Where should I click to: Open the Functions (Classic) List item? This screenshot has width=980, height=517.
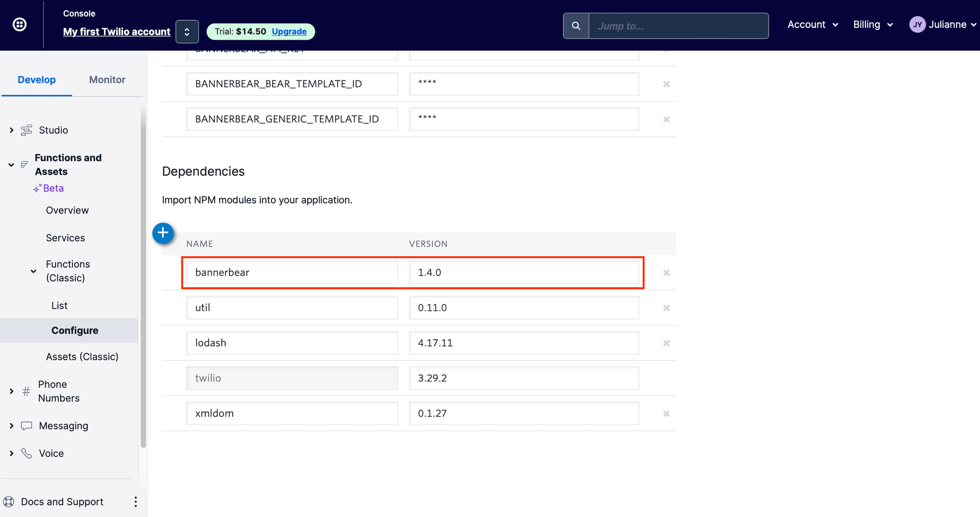(59, 305)
